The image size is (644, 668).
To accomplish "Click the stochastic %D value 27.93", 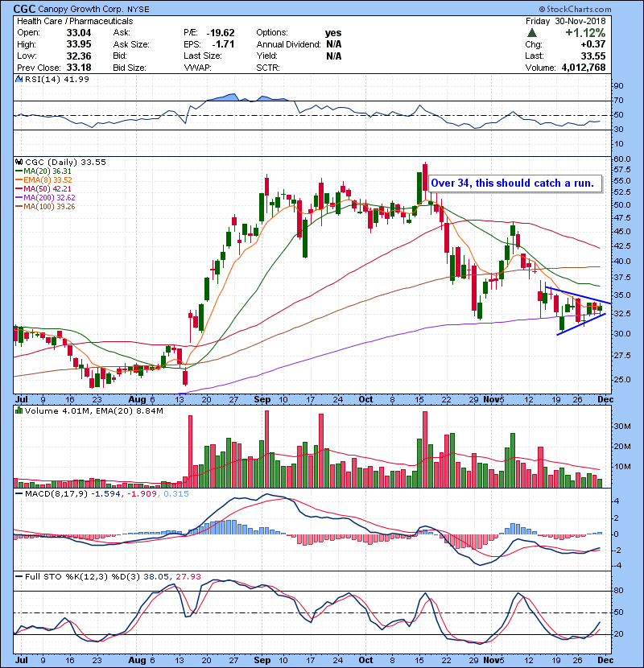I will click(188, 577).
